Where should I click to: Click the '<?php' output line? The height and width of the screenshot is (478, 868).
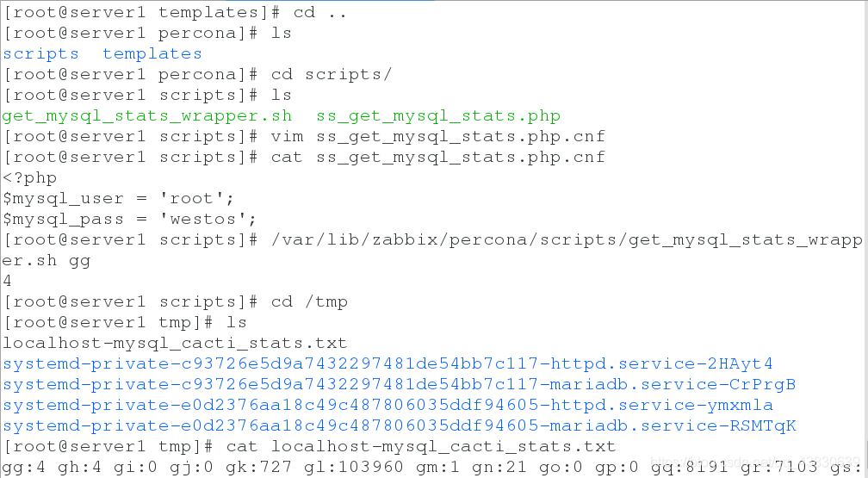(x=30, y=178)
